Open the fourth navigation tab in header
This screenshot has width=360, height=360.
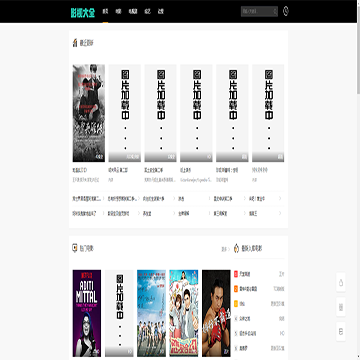[x=147, y=12]
